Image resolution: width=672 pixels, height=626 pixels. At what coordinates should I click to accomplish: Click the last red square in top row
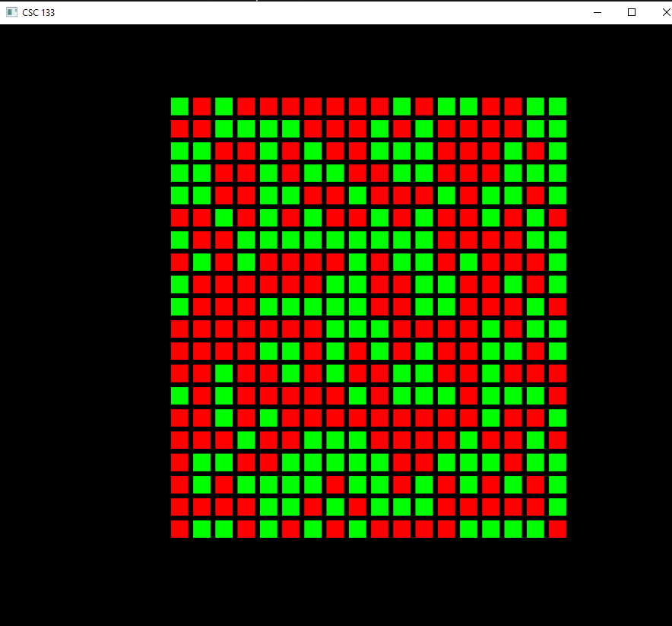point(513,106)
